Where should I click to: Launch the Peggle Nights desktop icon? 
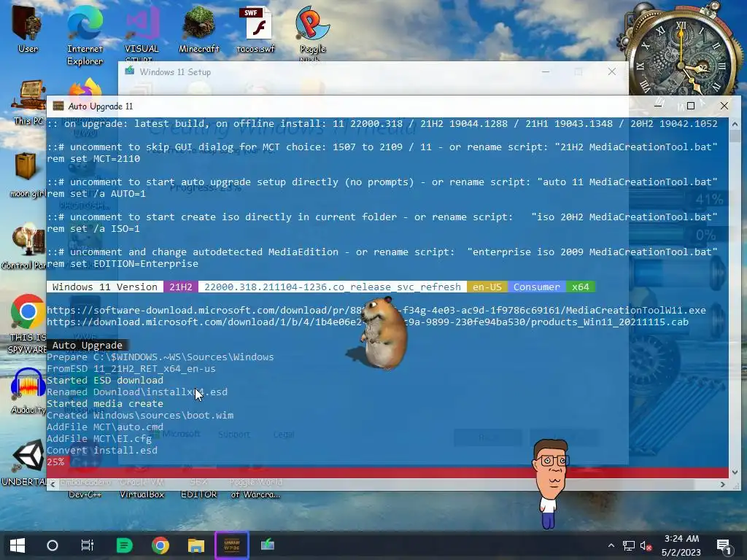point(312,32)
